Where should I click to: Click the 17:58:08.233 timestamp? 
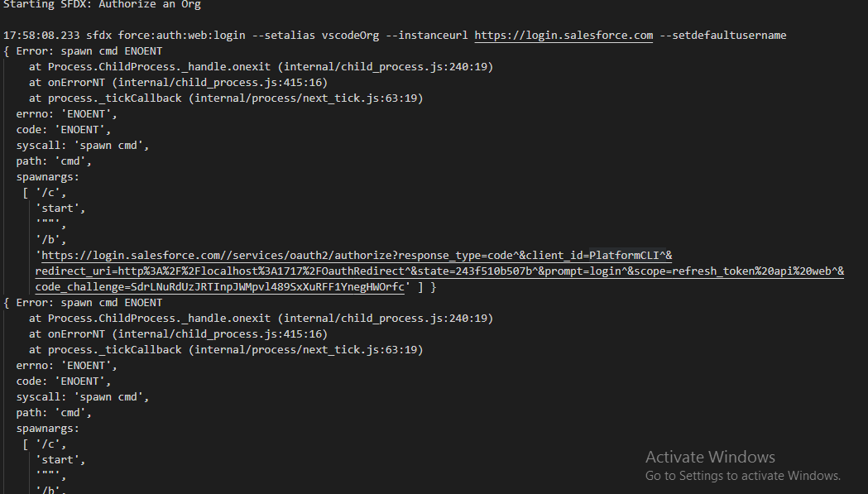tap(41, 36)
